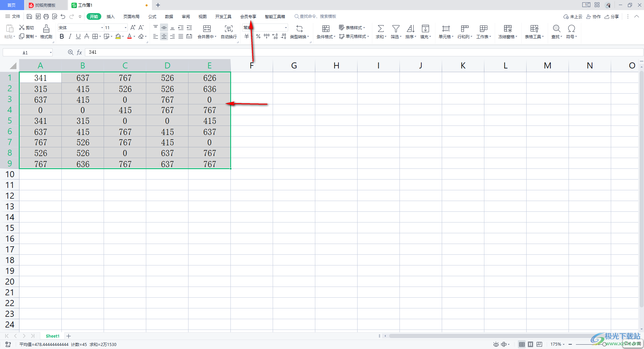Open the File (文件) menu
The image size is (644, 349).
(13, 16)
